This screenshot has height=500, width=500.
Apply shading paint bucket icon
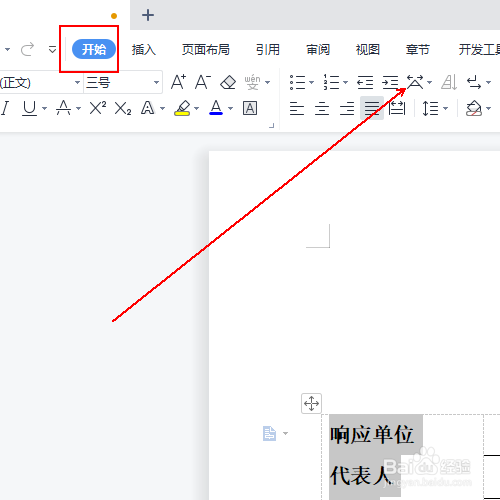[x=474, y=108]
